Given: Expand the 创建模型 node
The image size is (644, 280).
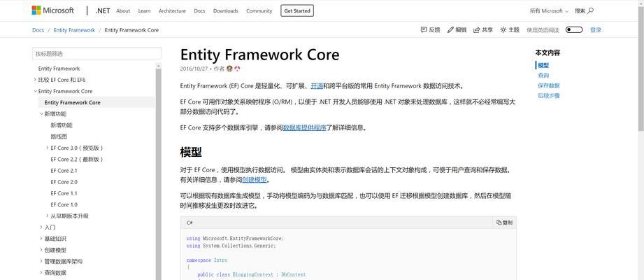Looking at the screenshot, I should click(x=41, y=250).
